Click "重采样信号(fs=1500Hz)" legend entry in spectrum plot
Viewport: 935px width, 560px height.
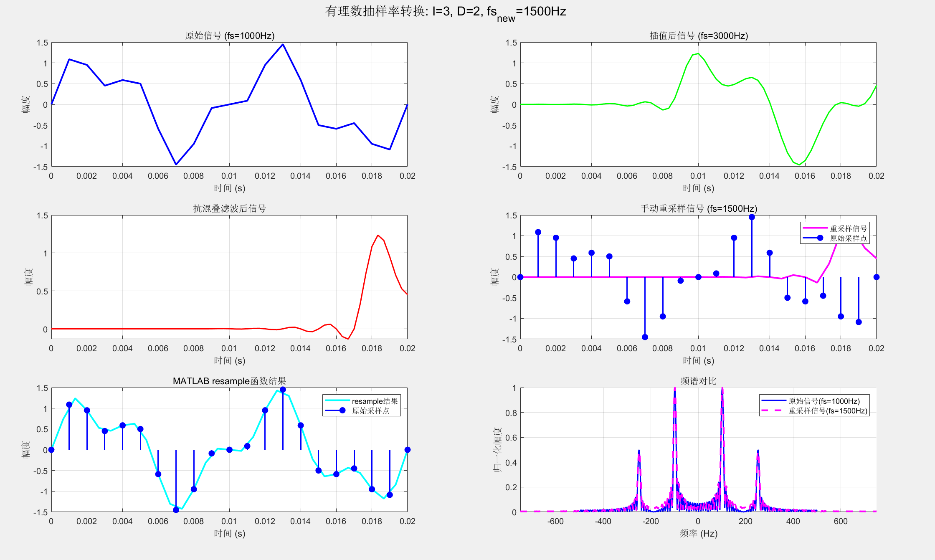(828, 410)
